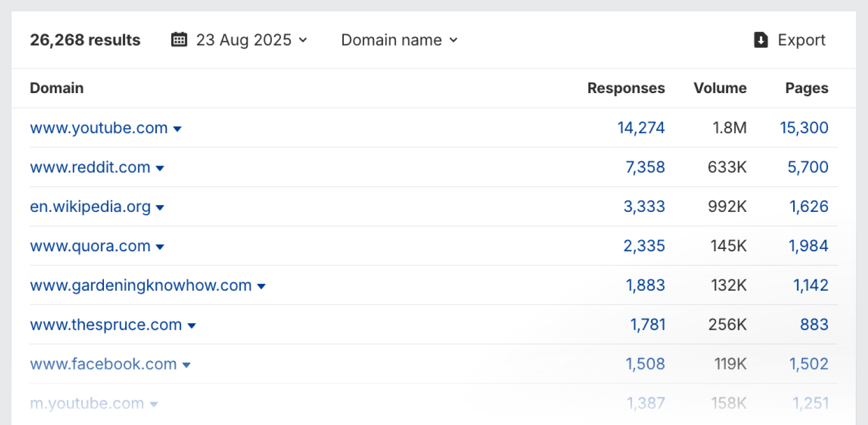The image size is (868, 425).
Task: Click the 5,700 pages value for reddit
Action: (808, 167)
